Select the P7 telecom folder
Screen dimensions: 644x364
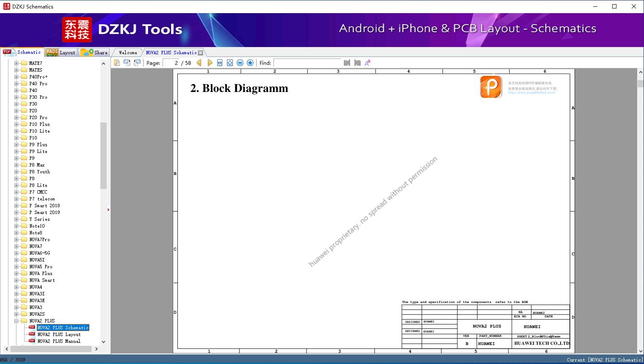coord(42,199)
